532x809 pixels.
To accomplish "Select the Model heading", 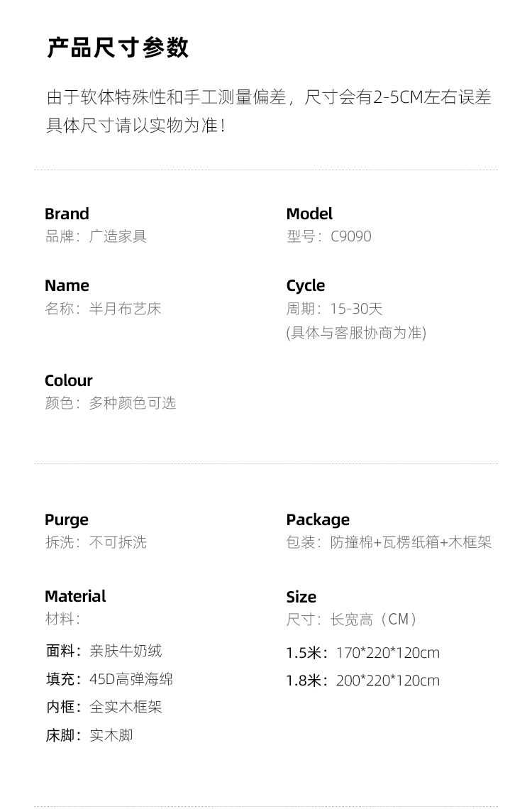I will [309, 214].
